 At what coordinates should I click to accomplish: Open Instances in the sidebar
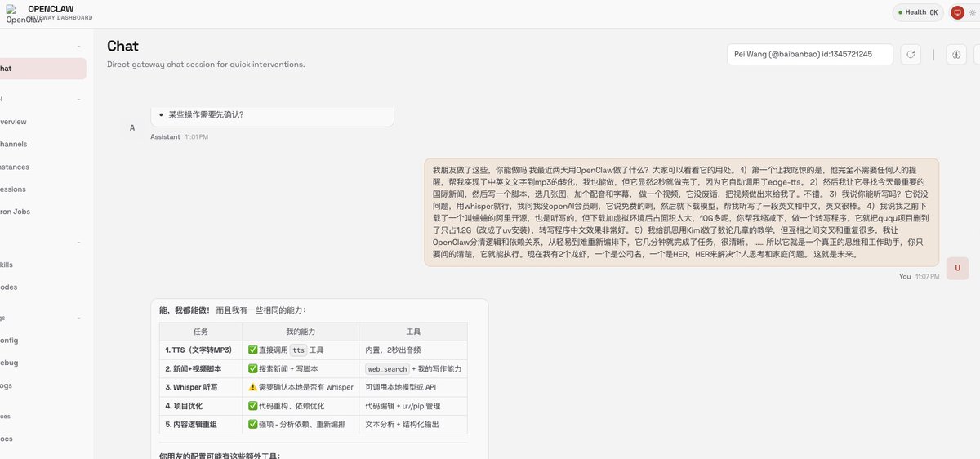pyautogui.click(x=41, y=167)
